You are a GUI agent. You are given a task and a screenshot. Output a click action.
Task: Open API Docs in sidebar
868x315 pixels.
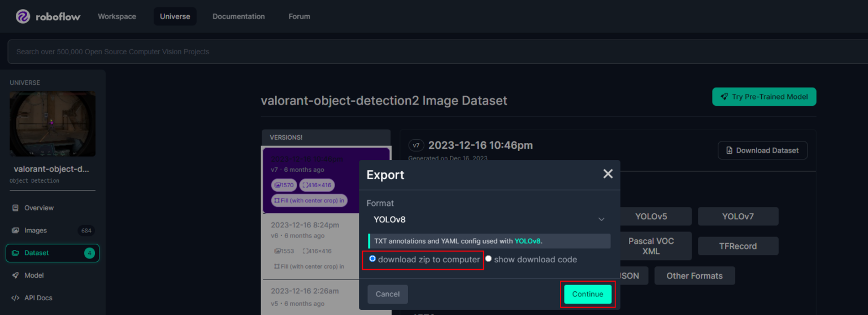point(38,298)
